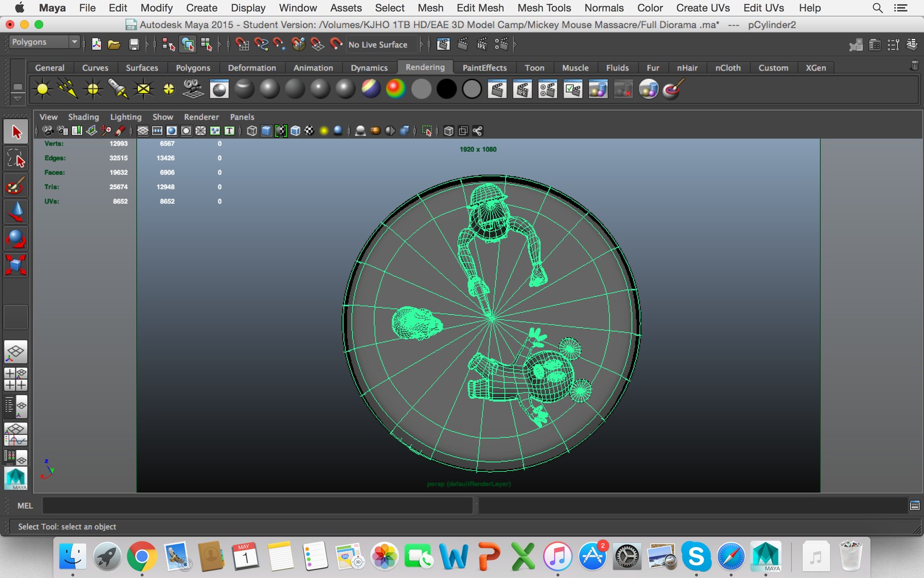The width and height of the screenshot is (924, 578).
Task: Click the MEL command input field
Action: (x=257, y=506)
